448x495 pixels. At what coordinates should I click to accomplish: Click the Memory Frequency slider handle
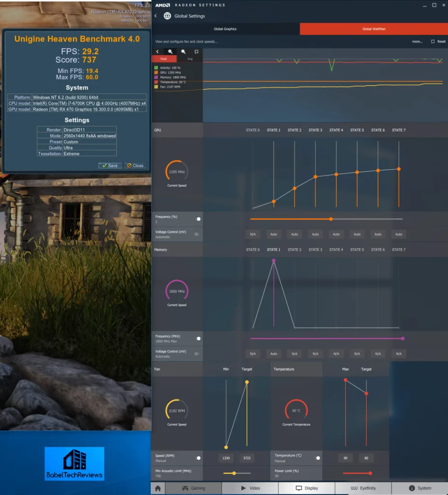[403, 338]
